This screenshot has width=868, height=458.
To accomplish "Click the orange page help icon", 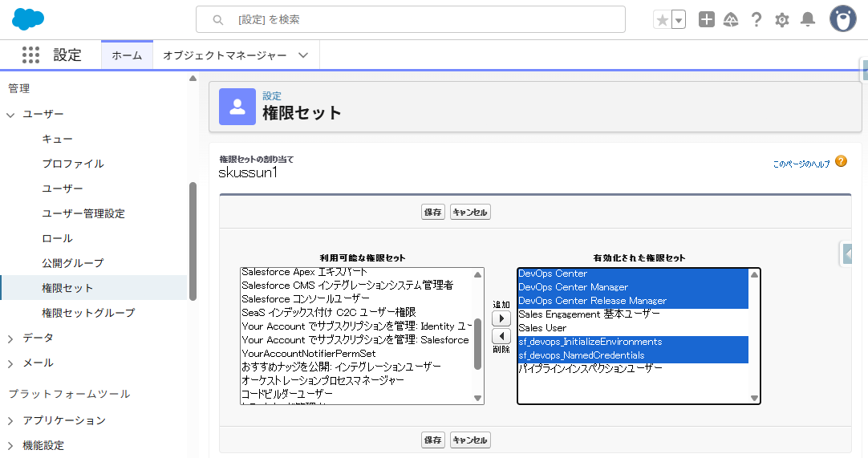I will pos(841,161).
